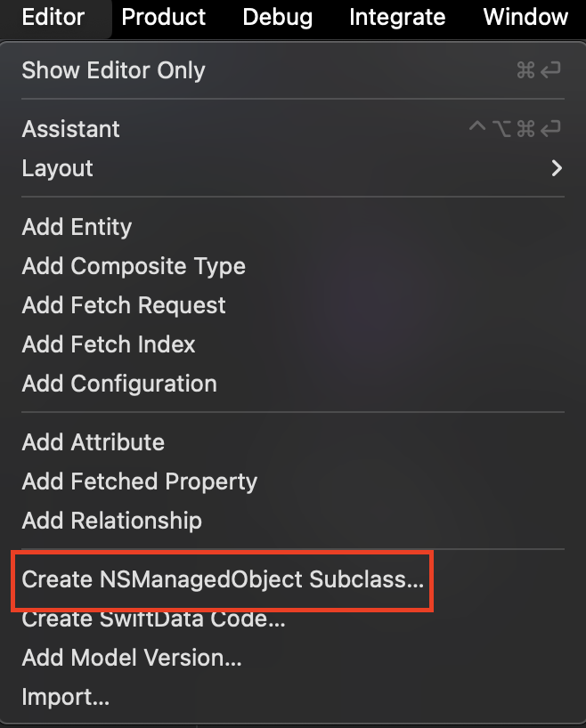This screenshot has width=586, height=728.
Task: Choose Add Fetch Index
Action: 109,344
